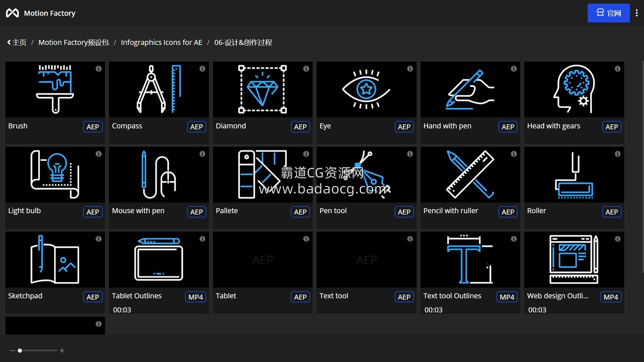Navigate to Motion Factory预设包 breadcrumb
This screenshot has height=362, width=644.
(74, 43)
